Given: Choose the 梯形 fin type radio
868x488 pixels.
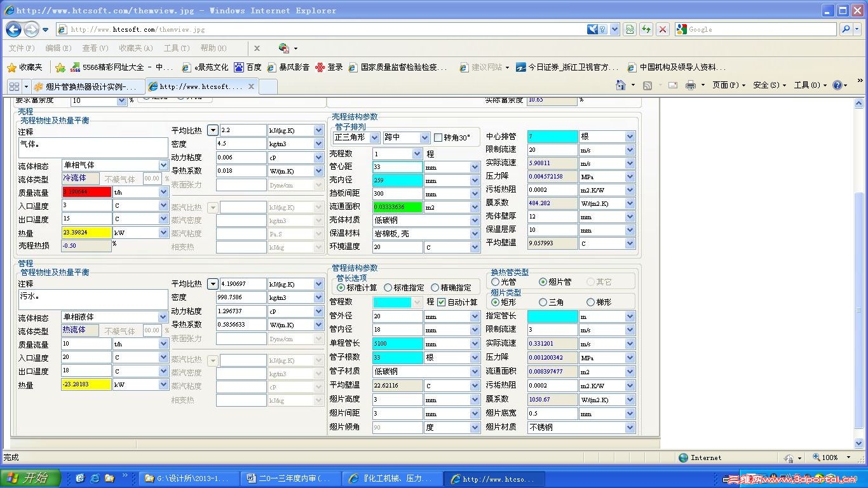Looking at the screenshot, I should pos(590,302).
